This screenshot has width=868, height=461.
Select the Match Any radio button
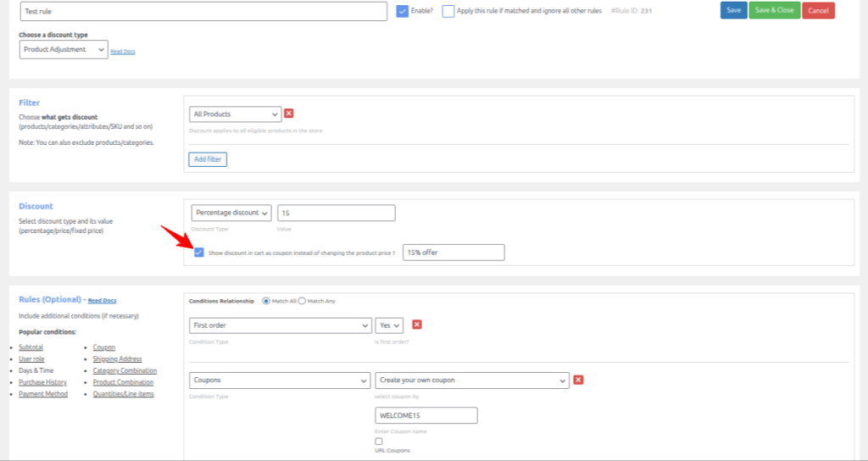[302, 301]
